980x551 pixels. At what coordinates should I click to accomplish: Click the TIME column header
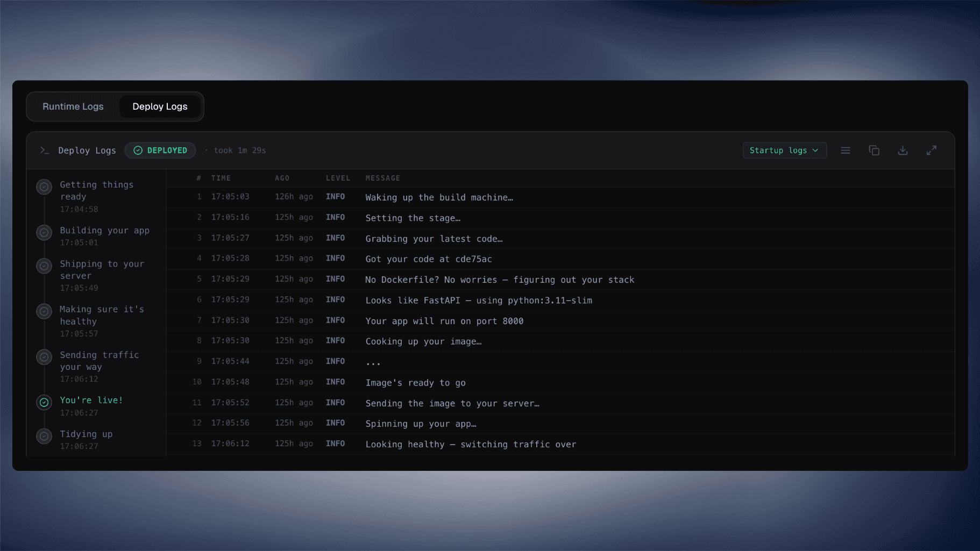[221, 178]
